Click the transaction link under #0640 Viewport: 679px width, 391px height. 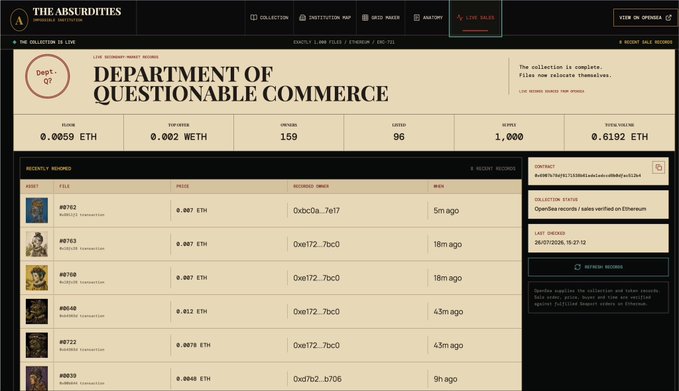(x=82, y=316)
